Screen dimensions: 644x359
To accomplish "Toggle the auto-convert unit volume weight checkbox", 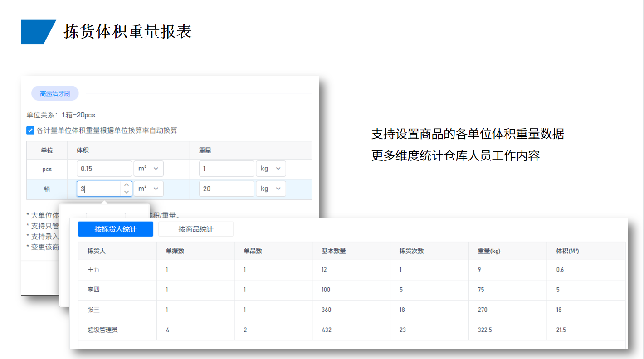I will (30, 131).
